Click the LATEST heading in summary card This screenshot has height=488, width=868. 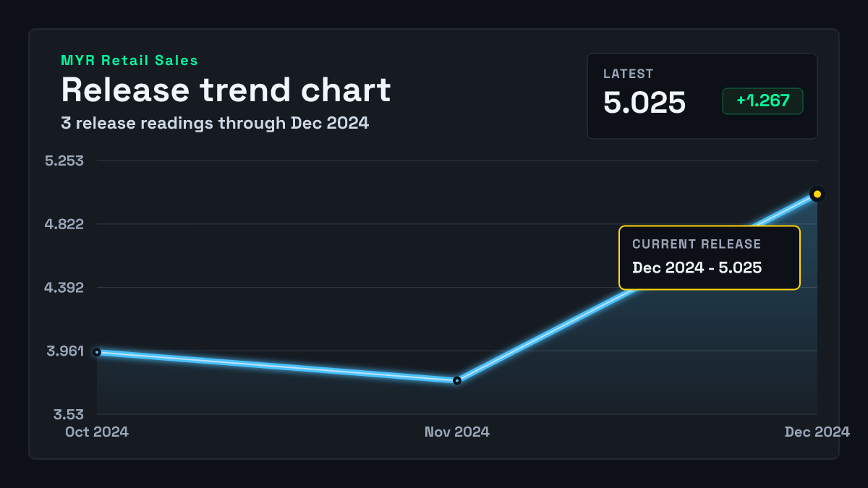pos(629,74)
